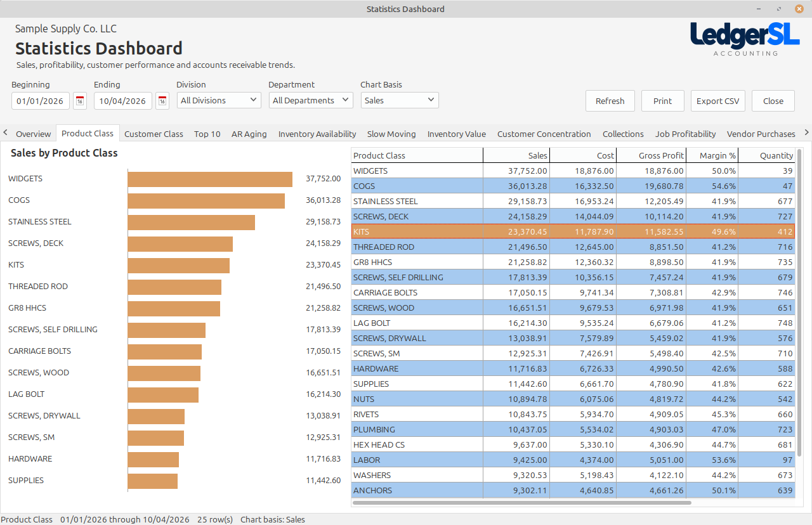Open the Department dropdown

pos(311,100)
